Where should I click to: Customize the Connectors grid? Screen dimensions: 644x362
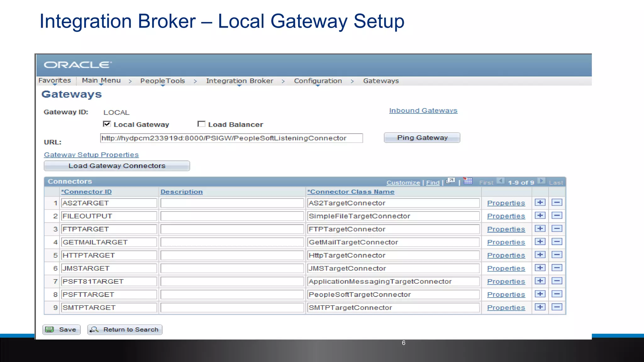click(403, 183)
